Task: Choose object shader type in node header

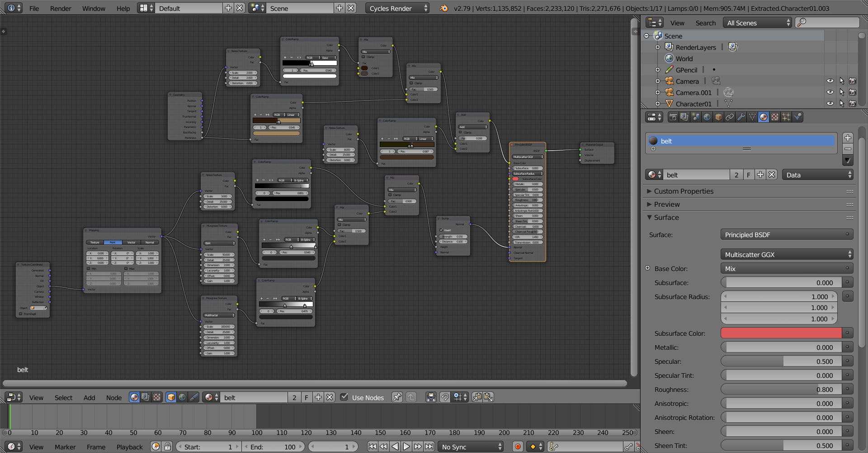Action: coord(171,397)
